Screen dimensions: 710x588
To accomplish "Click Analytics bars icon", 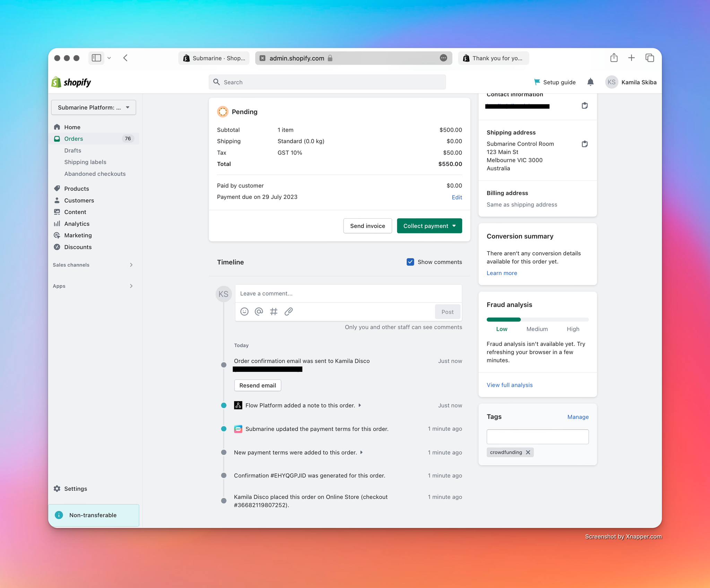I will pyautogui.click(x=57, y=223).
